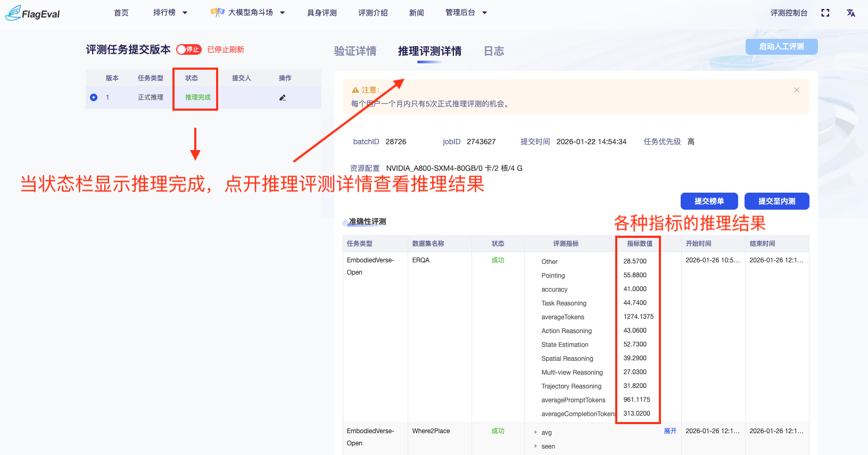868x455 pixels.
Task: Click 提交榜单 button
Action: point(709,201)
